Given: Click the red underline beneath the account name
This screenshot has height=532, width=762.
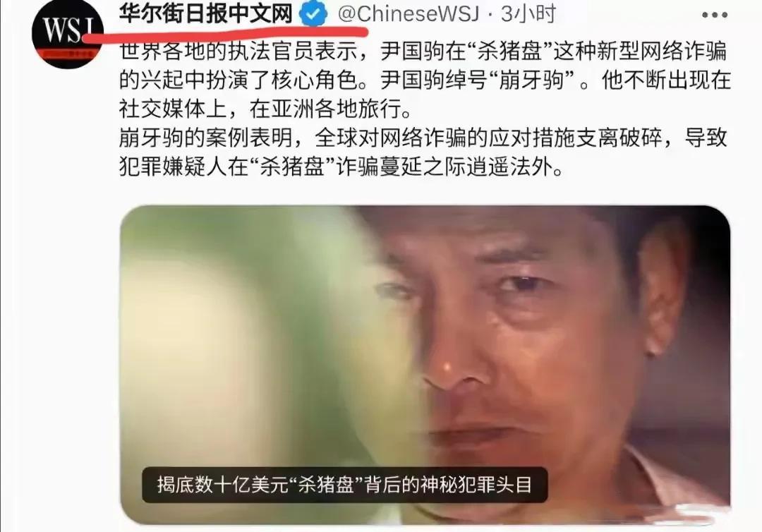Looking at the screenshot, I should coord(224,32).
